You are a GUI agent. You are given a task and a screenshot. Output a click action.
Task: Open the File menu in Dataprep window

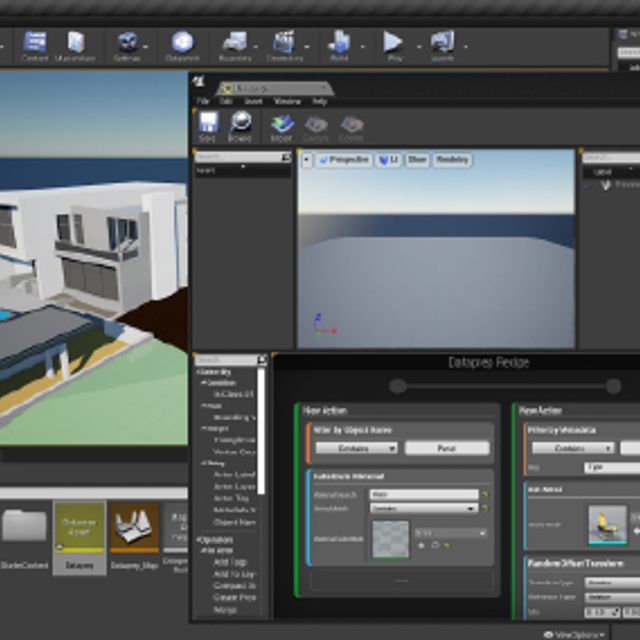pyautogui.click(x=203, y=102)
